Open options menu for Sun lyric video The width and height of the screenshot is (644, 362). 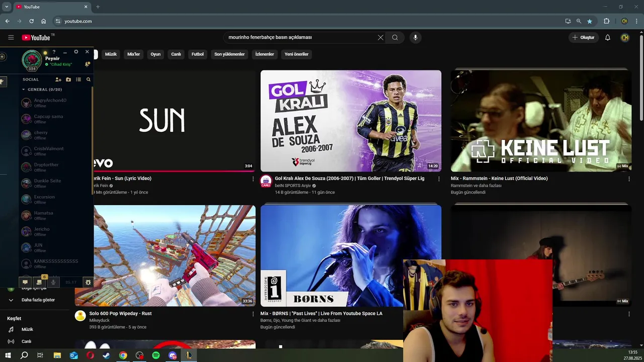253,178
